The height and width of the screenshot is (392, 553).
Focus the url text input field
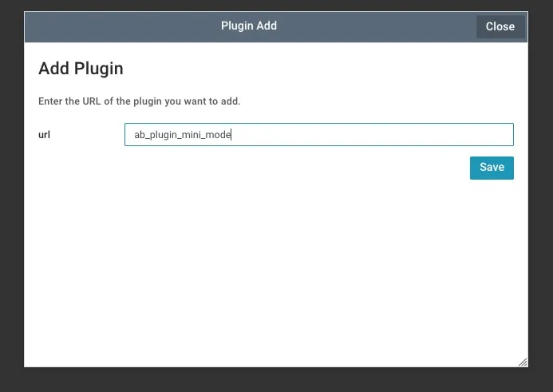(x=318, y=135)
